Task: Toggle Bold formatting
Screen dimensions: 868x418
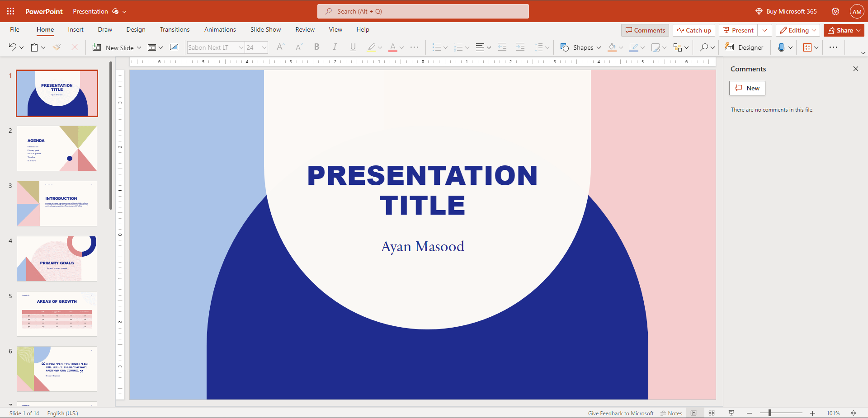Action: click(316, 47)
